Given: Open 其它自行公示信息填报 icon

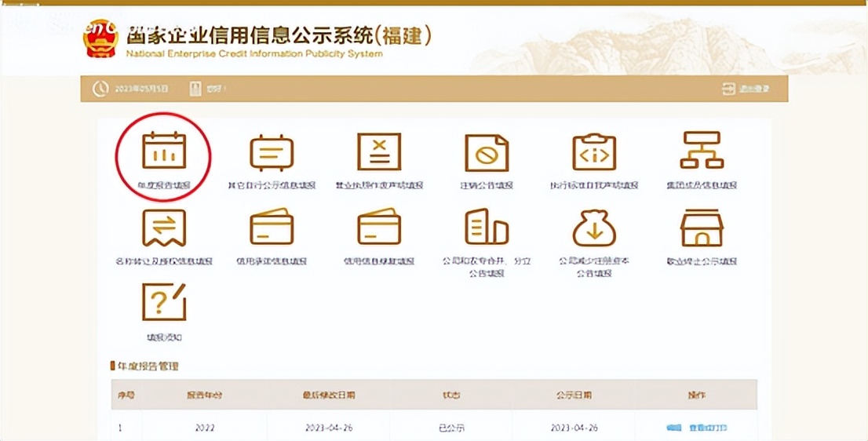Looking at the screenshot, I should (x=272, y=152).
